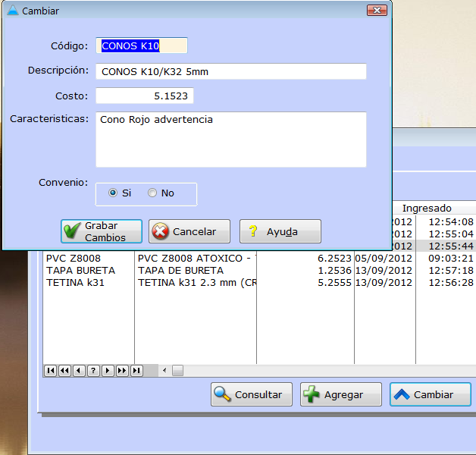This screenshot has width=476, height=455.
Task: Click the page-back double arrow navigator button
Action: [64, 371]
